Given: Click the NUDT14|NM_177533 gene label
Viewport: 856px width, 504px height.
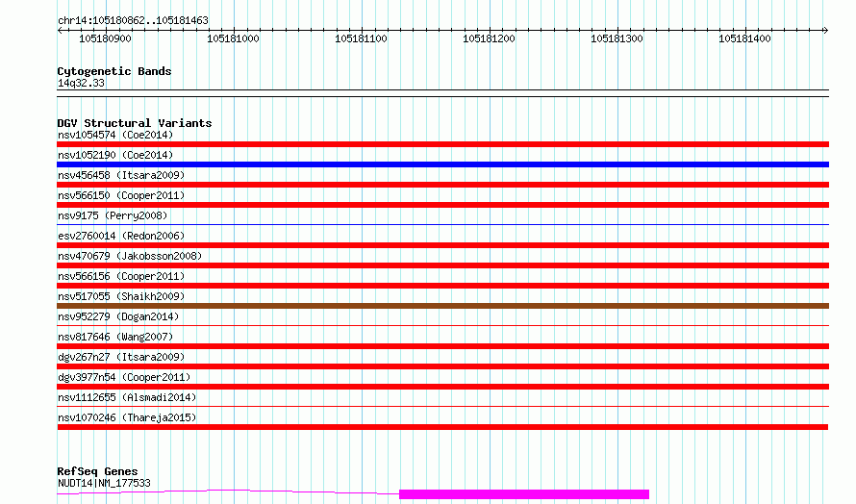Looking at the screenshot, I should tap(104, 483).
